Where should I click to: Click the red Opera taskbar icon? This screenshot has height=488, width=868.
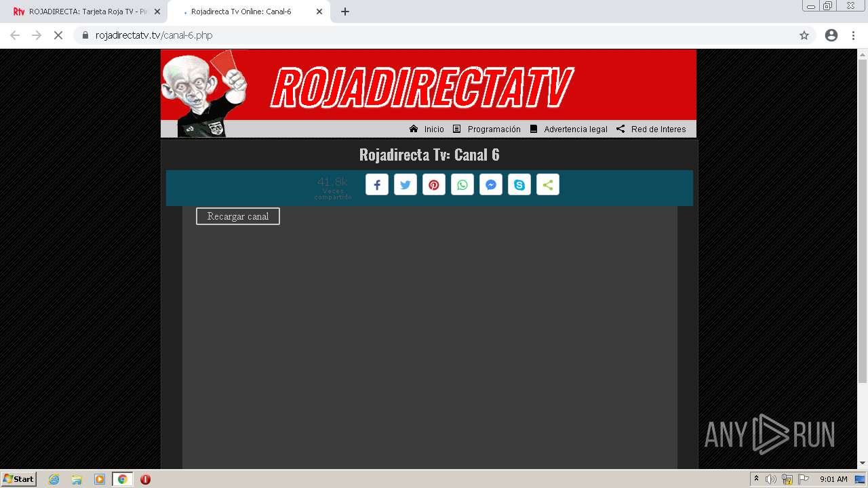(x=145, y=479)
